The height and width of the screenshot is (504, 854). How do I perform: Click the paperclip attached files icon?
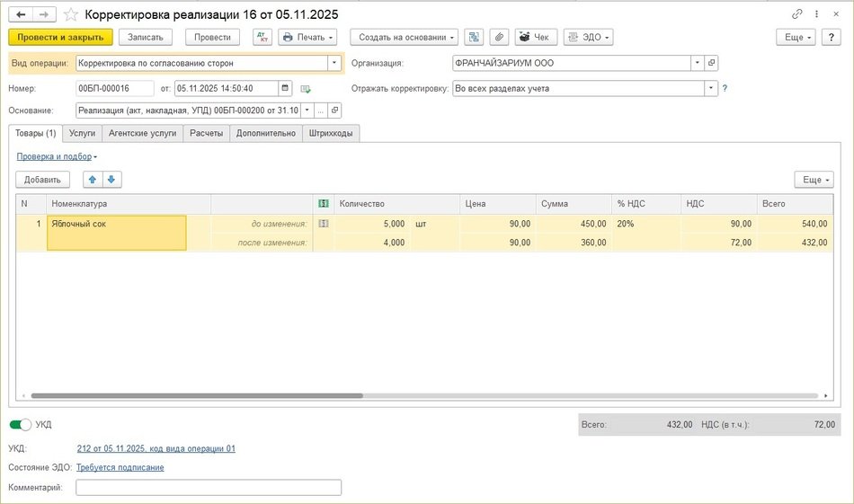point(499,37)
